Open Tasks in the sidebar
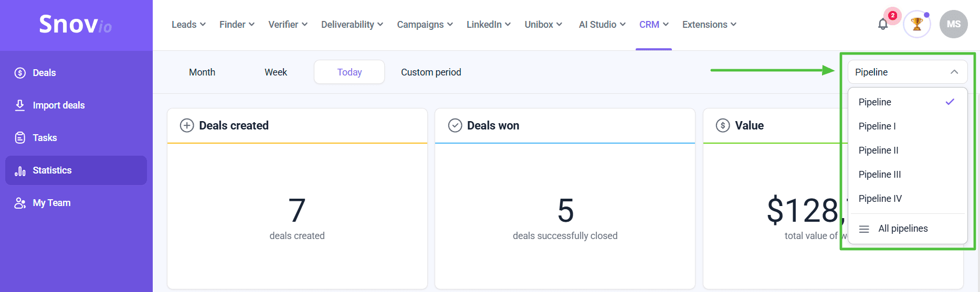 45,138
